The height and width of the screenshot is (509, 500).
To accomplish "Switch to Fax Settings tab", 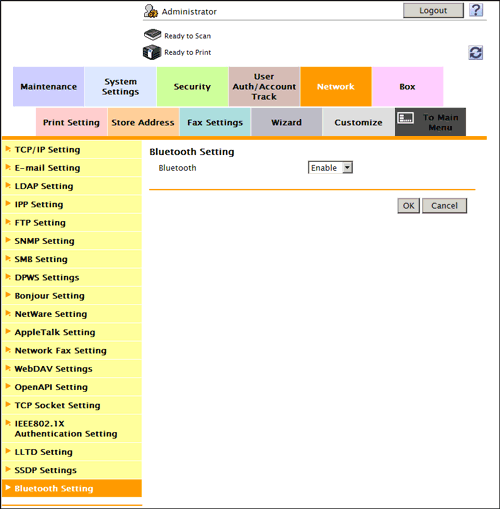I will [215, 122].
